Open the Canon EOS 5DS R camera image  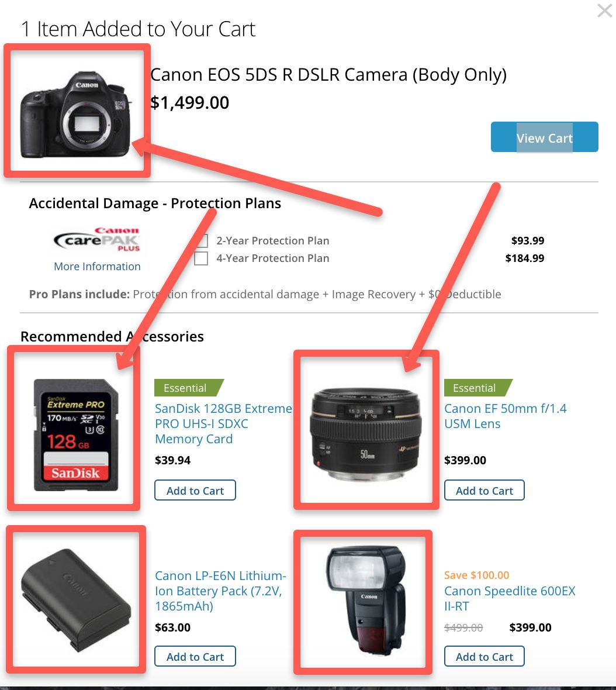(75, 114)
